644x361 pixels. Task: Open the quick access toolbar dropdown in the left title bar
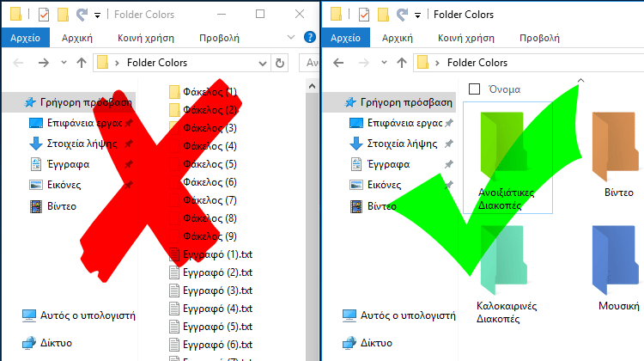point(97,15)
